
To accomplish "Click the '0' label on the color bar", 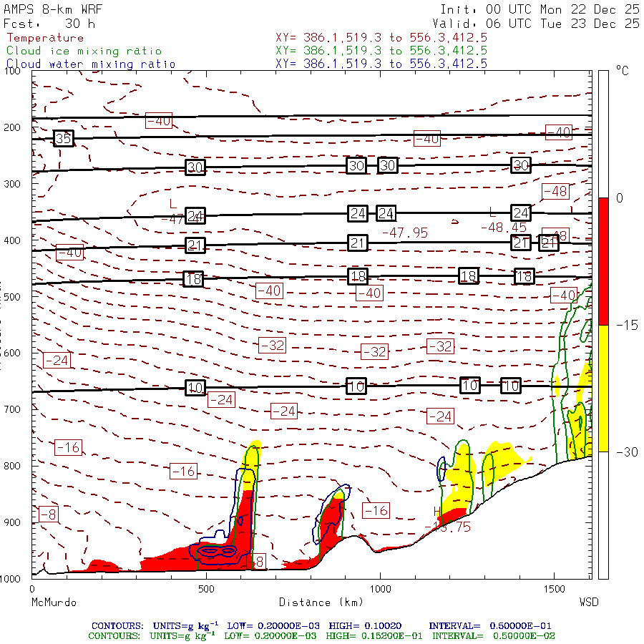I will point(620,198).
